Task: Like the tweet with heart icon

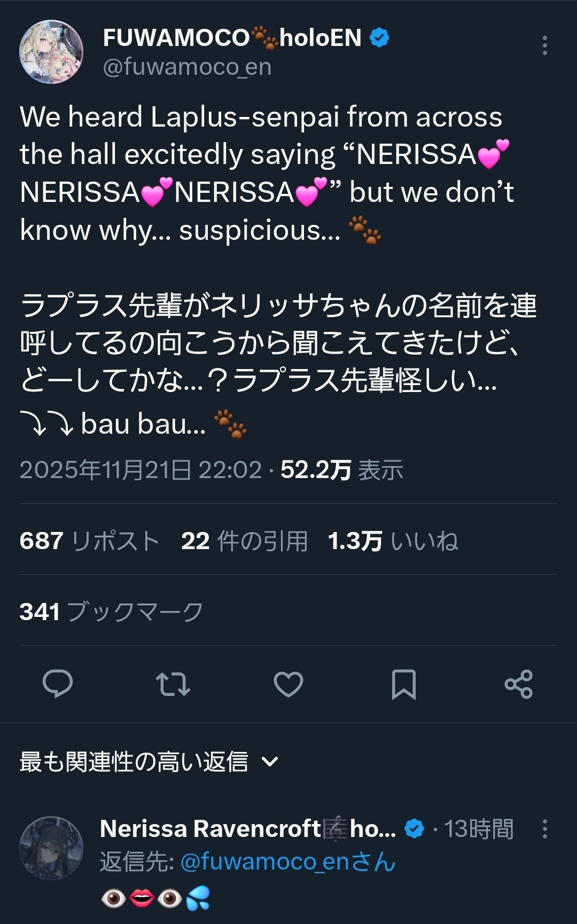Action: point(288,684)
